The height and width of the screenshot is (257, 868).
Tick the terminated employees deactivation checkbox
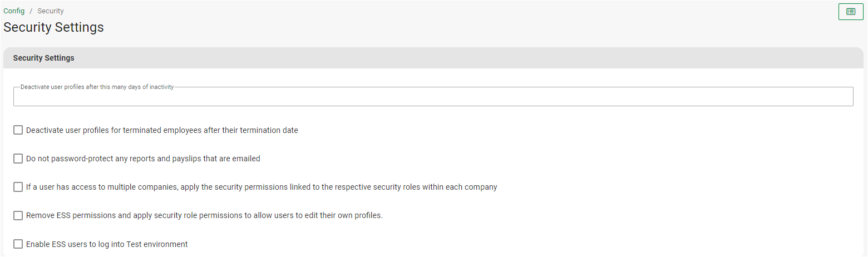pyautogui.click(x=18, y=130)
